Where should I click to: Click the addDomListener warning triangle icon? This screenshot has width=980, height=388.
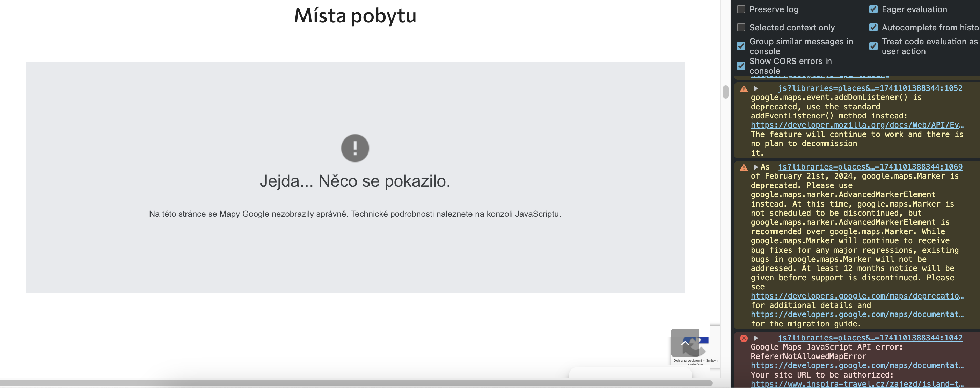click(744, 89)
